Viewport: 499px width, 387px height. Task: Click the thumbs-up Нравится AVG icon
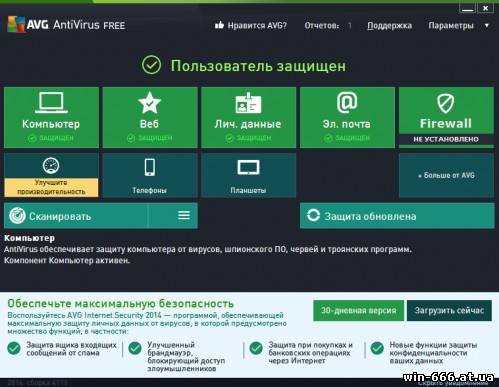(219, 25)
